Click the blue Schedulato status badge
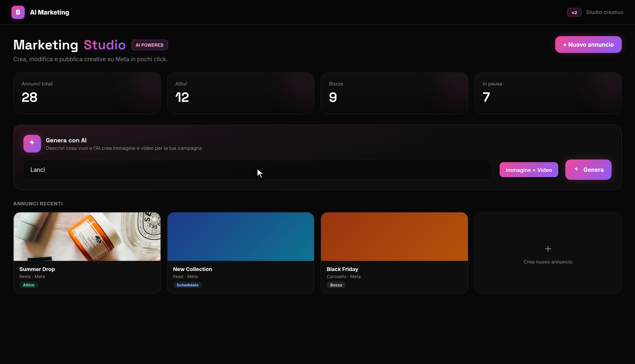 tap(187, 285)
